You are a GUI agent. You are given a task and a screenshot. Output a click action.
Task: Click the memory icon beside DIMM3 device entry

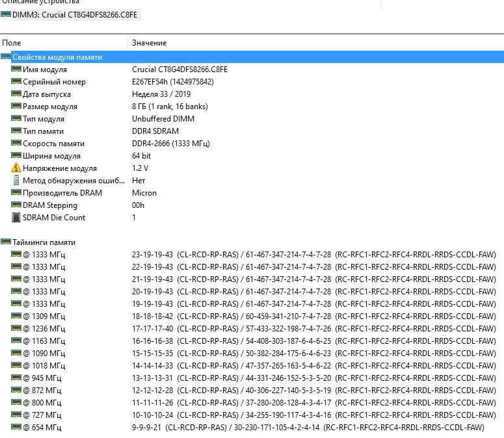6,14
